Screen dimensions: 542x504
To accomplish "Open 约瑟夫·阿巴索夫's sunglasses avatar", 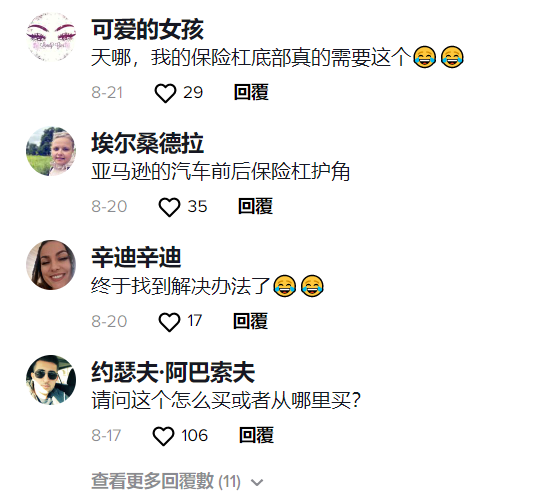I will pos(51,380).
